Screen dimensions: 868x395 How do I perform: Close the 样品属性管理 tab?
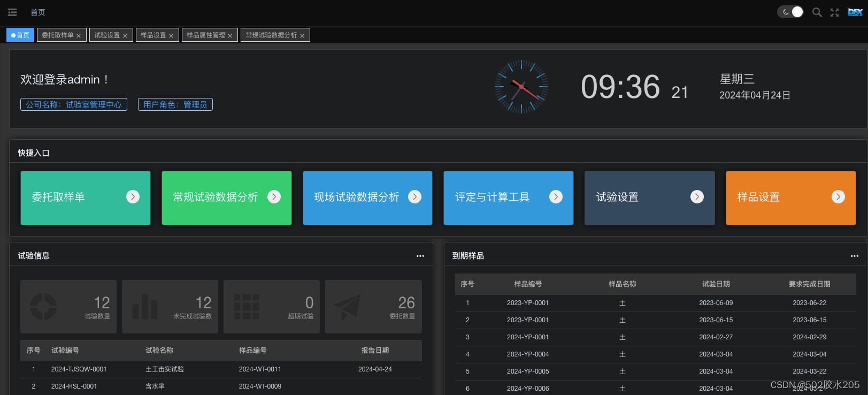pos(230,36)
